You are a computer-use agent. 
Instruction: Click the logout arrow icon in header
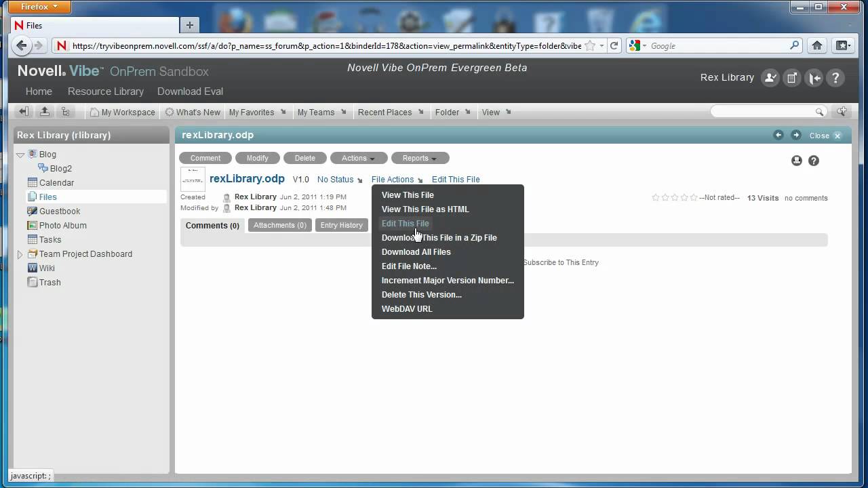click(814, 78)
